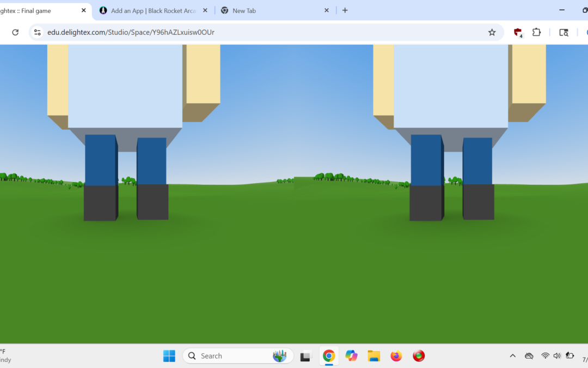Open a new tab with plus button
The height and width of the screenshot is (368, 588).
coord(345,10)
